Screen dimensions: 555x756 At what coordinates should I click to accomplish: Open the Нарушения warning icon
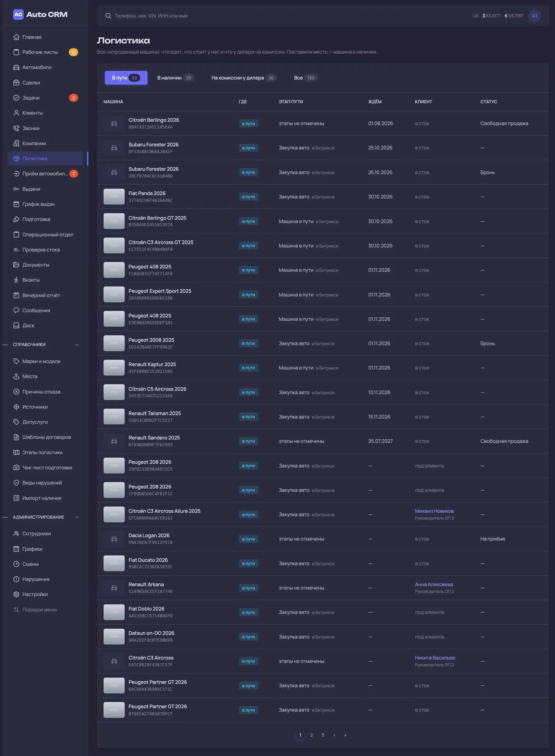(x=16, y=579)
